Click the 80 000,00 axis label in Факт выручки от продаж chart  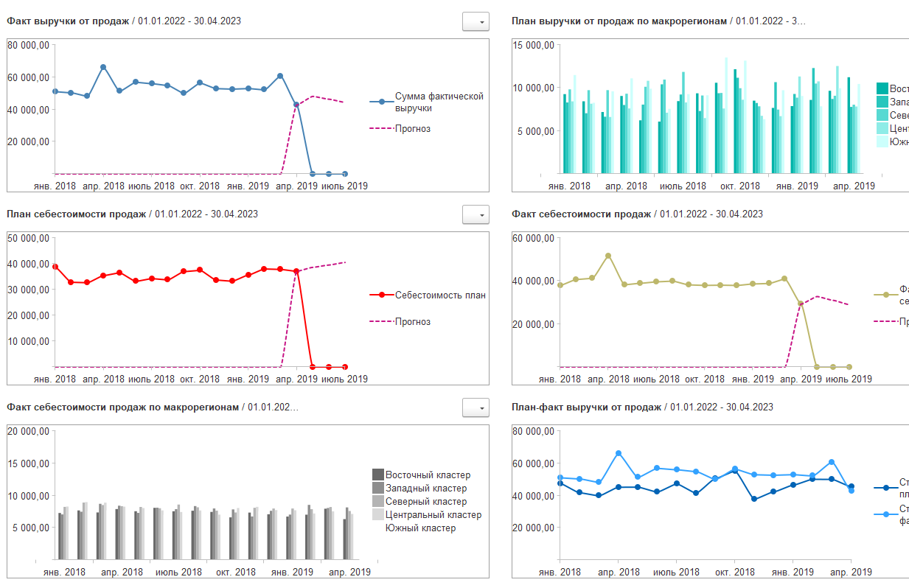pyautogui.click(x=29, y=45)
